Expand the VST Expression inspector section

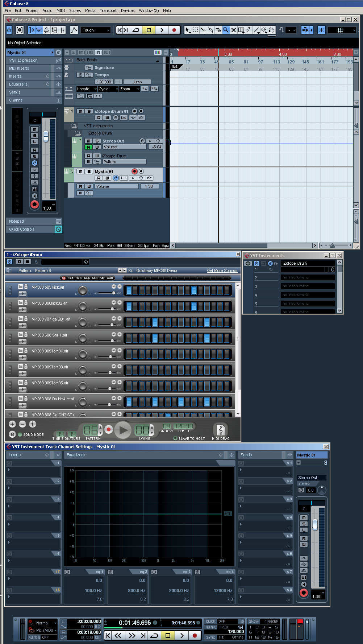[x=34, y=60]
